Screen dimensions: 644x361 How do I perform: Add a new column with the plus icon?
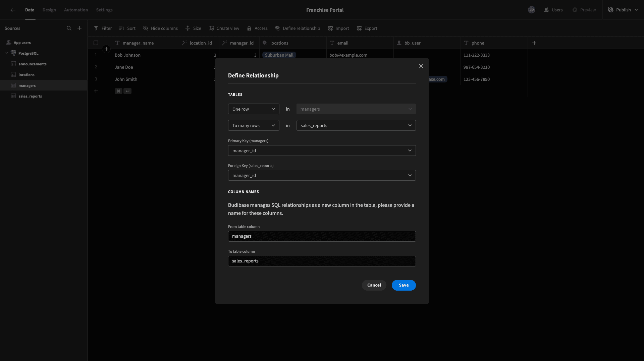pyautogui.click(x=534, y=43)
